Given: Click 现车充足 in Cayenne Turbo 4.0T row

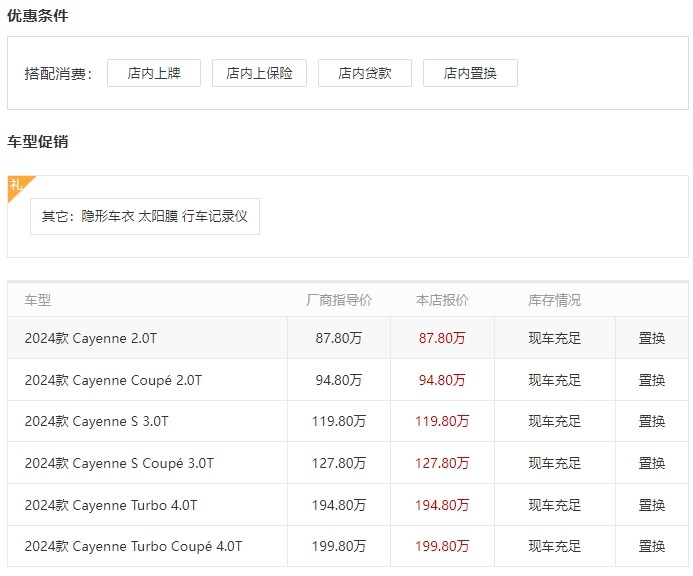Looking at the screenshot, I should [555, 505].
